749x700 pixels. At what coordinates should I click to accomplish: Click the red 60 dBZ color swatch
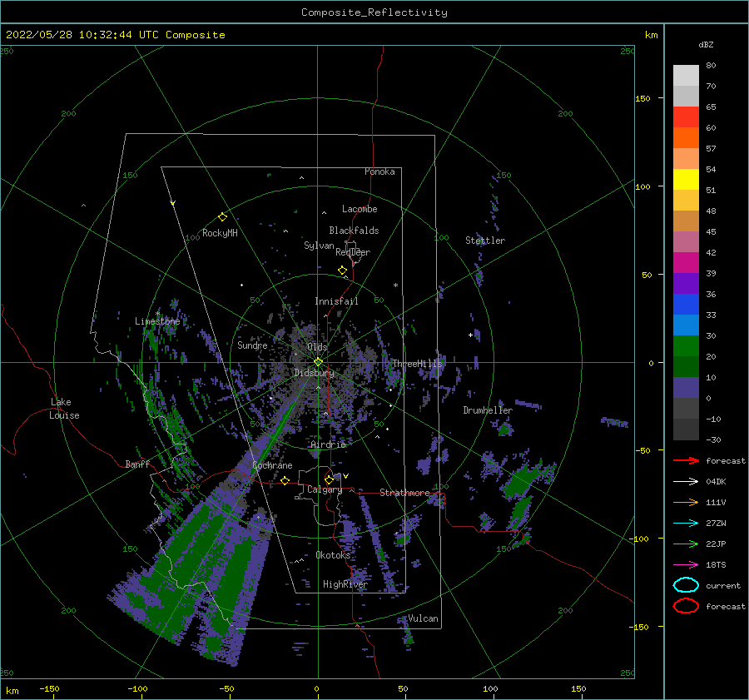coord(686,117)
